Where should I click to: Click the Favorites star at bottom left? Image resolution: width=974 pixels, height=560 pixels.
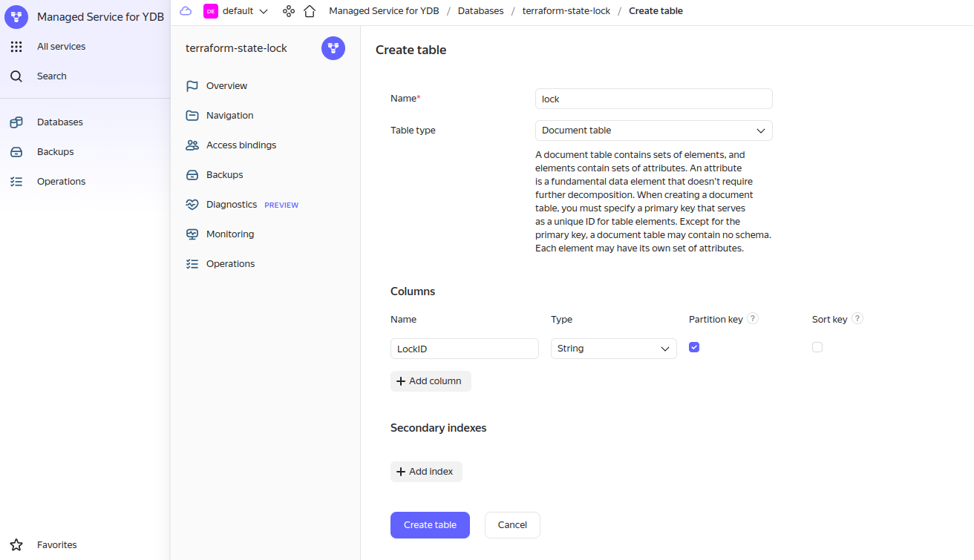coord(17,544)
